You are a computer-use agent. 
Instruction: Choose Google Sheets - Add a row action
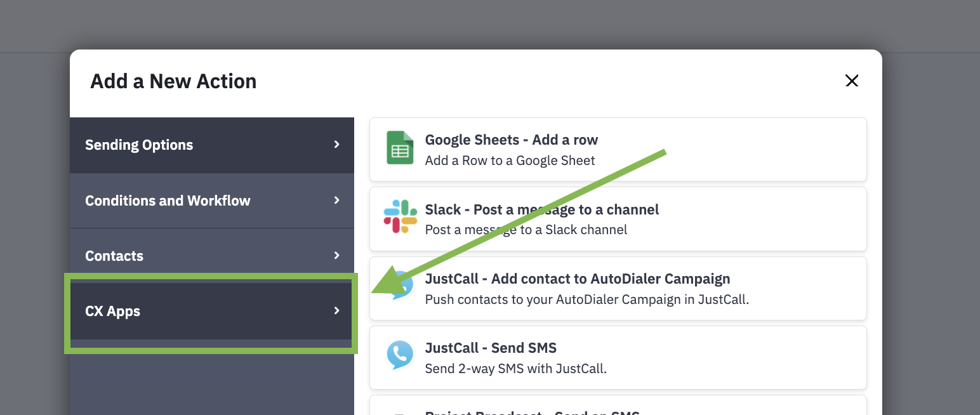pos(618,150)
